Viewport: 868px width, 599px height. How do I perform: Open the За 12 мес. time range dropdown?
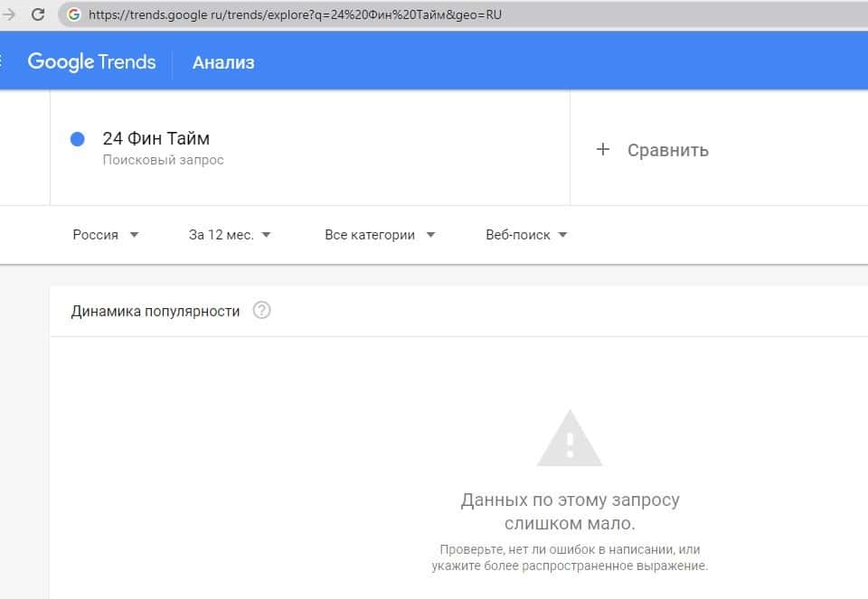click(x=230, y=235)
